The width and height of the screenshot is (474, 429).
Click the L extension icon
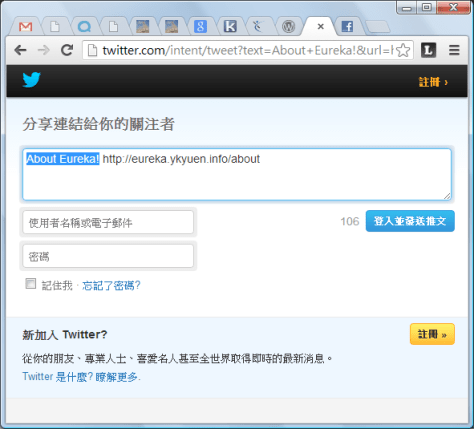coord(428,50)
